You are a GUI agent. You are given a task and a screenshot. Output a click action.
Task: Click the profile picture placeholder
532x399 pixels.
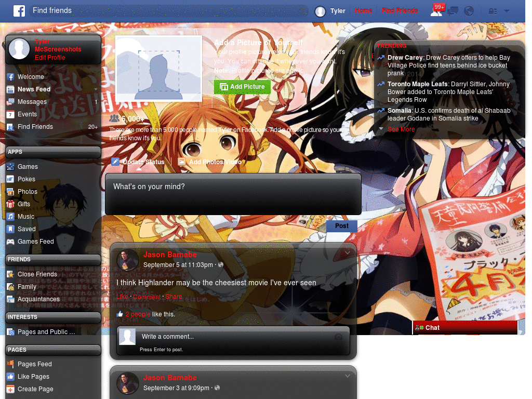159,69
